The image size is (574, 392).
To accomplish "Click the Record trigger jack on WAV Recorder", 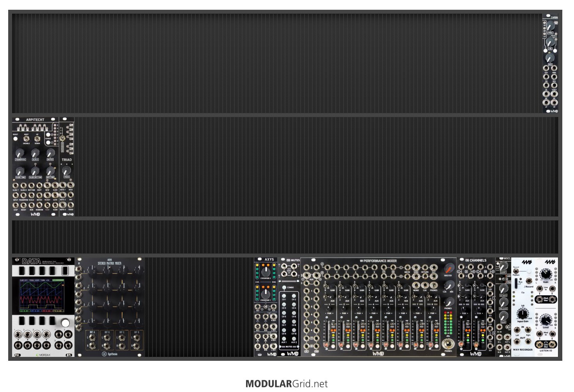I will click(x=529, y=281).
